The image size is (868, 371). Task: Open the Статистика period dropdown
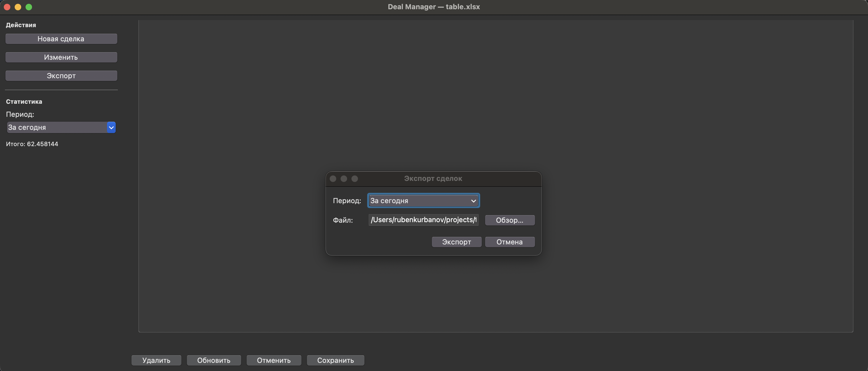61,127
